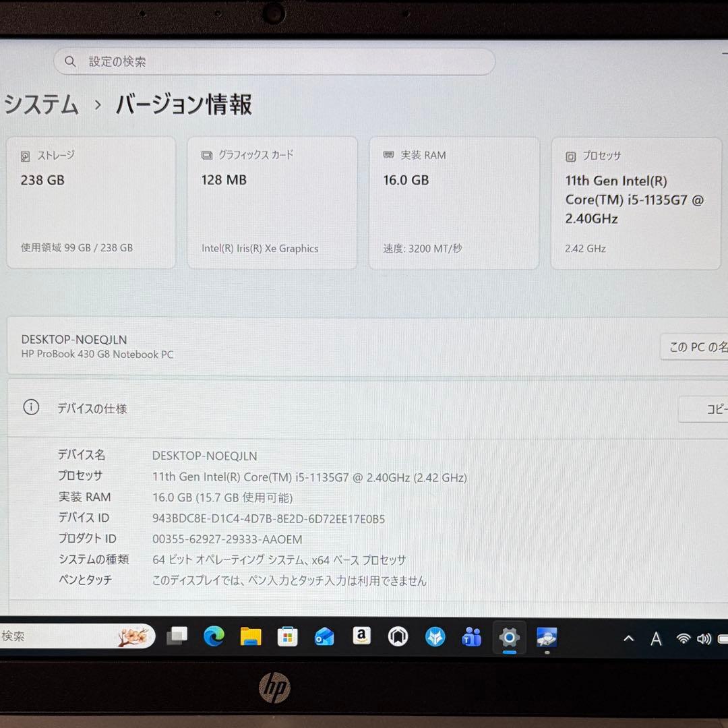
Task: Go back to システム breadcrumb
Action: (41, 104)
